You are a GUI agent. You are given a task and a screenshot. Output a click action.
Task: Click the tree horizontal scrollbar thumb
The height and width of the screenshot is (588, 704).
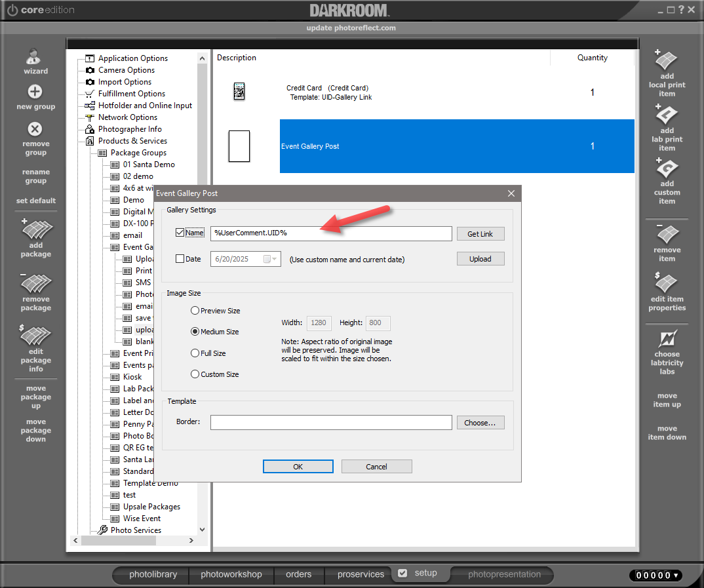(x=119, y=540)
